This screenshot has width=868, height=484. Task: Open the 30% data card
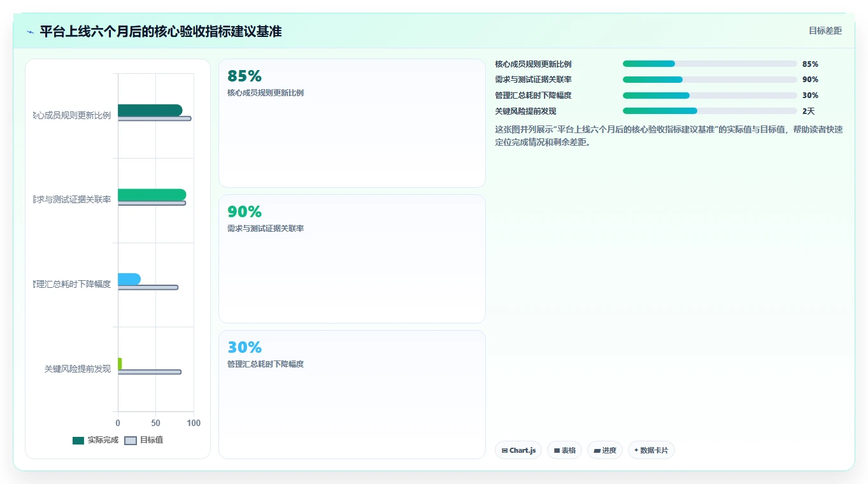point(352,394)
